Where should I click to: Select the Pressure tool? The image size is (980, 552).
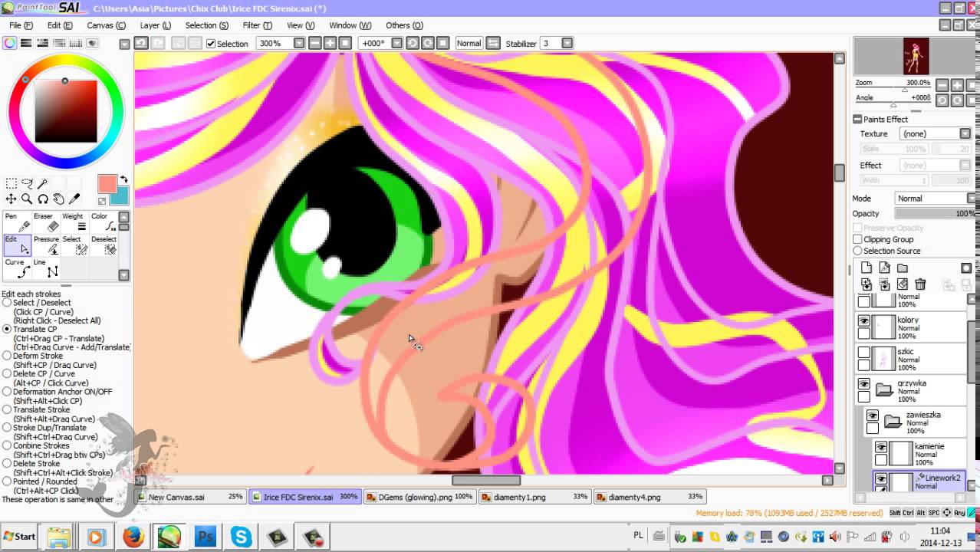[46, 245]
